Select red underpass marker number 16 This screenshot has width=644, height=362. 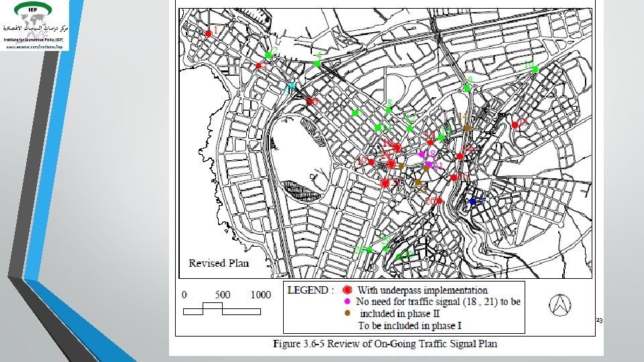pos(396,147)
